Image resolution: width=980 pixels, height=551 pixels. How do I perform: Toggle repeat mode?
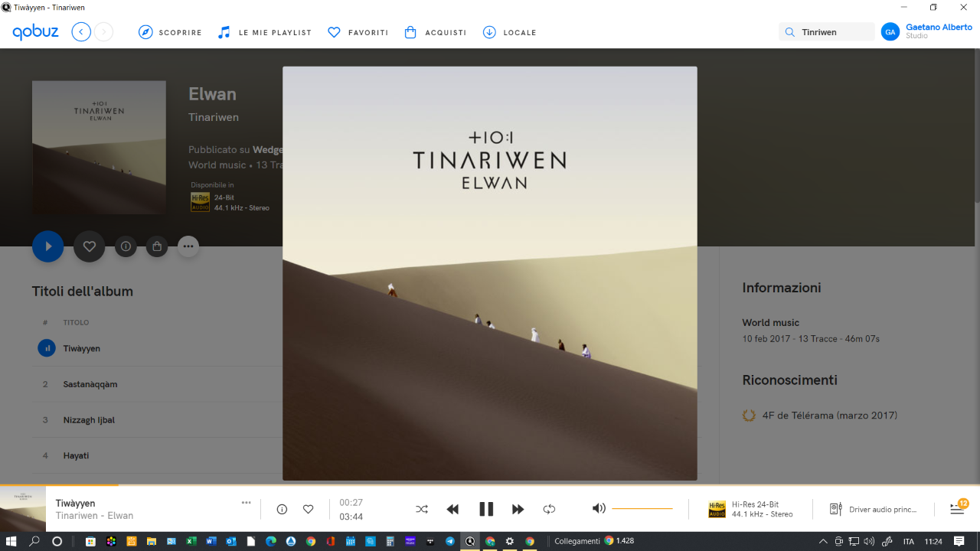tap(549, 509)
